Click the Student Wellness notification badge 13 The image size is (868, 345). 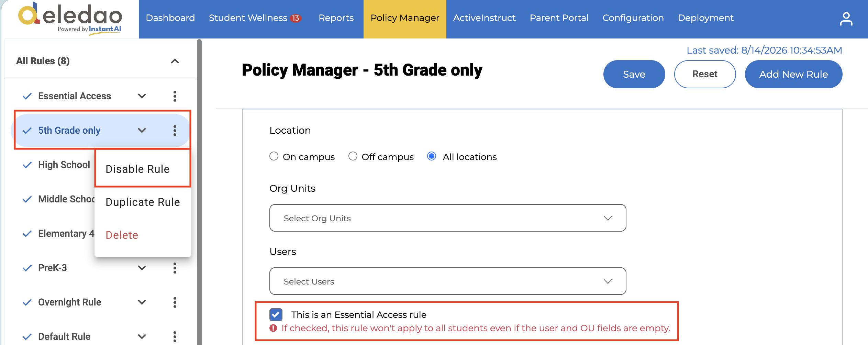point(296,18)
